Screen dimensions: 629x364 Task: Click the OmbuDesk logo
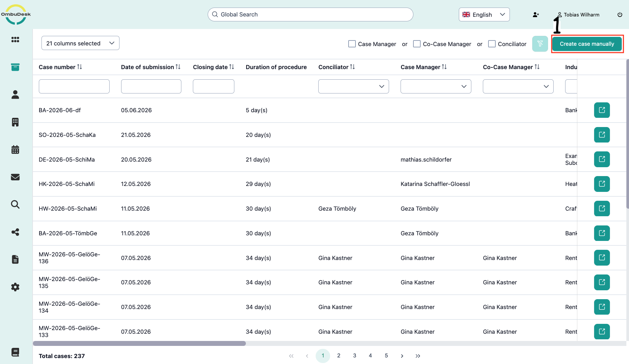(16, 14)
